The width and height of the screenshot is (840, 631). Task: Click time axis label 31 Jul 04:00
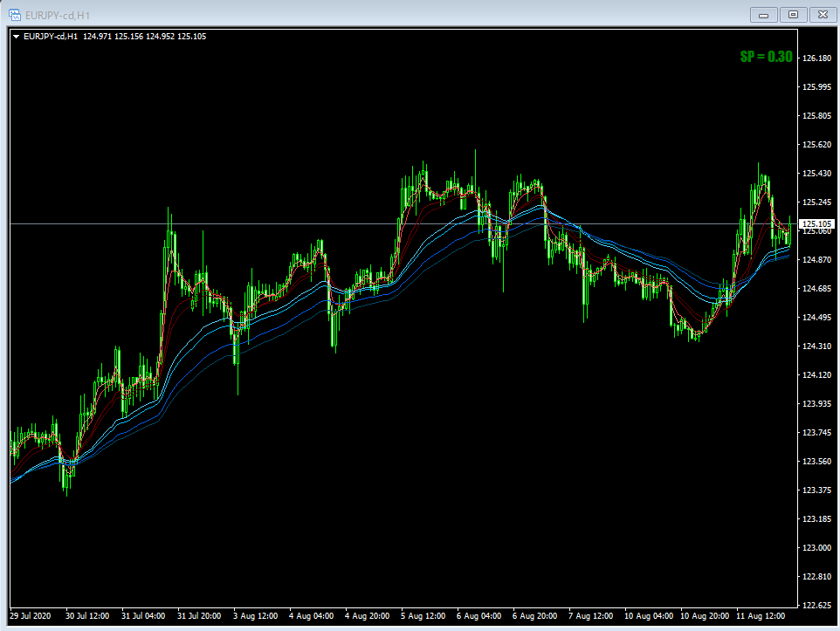point(143,616)
